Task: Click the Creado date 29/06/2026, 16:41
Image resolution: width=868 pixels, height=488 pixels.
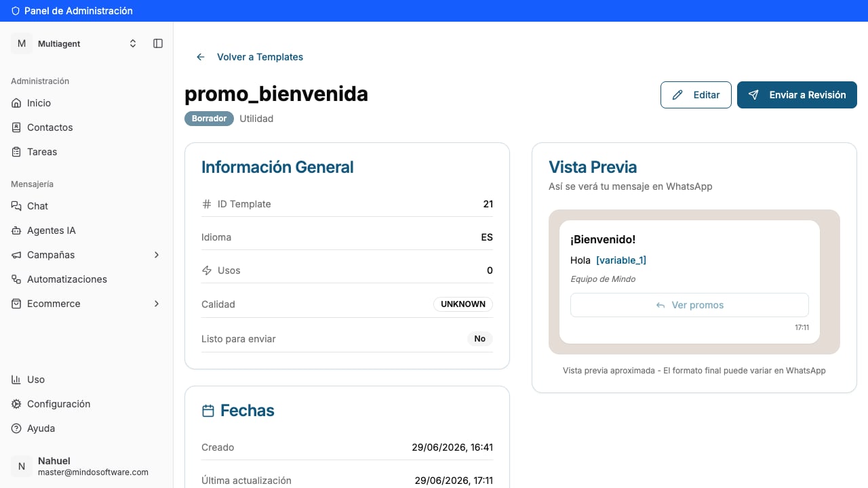Action: tap(452, 447)
